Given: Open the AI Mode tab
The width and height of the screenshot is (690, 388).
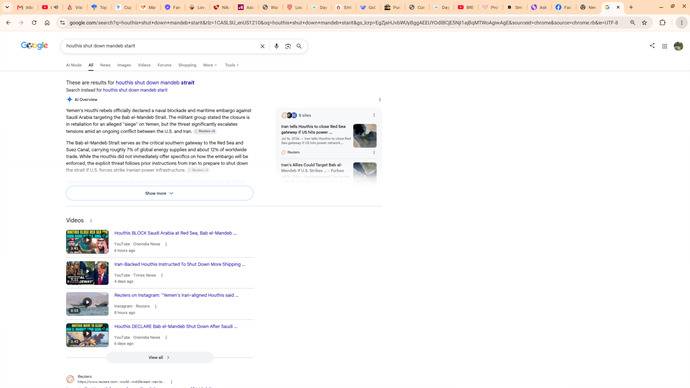Looking at the screenshot, I should click(x=74, y=65).
